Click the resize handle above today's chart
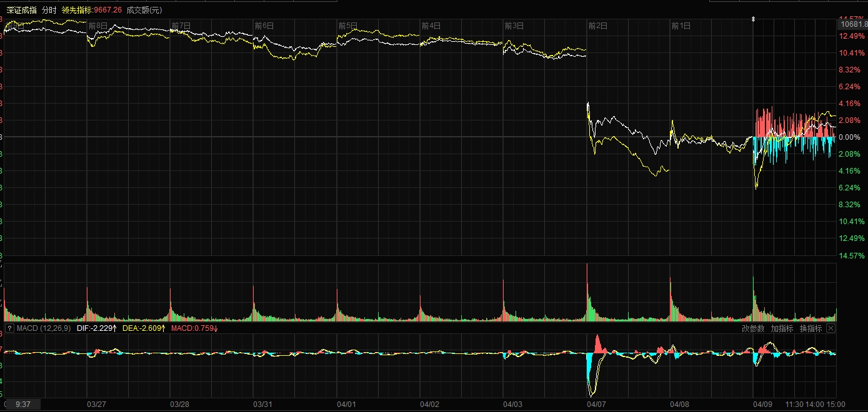The height and width of the screenshot is (412, 868). point(753,19)
